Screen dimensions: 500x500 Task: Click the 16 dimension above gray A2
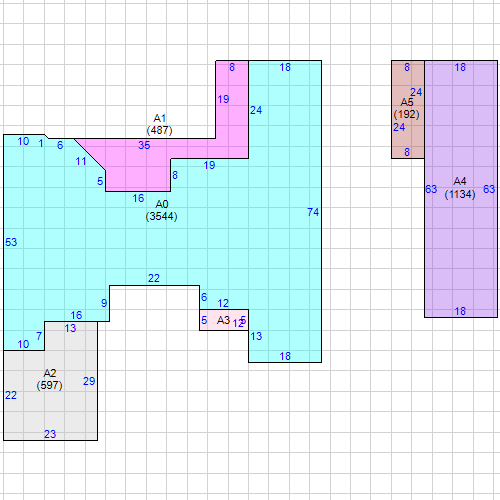tap(76, 315)
